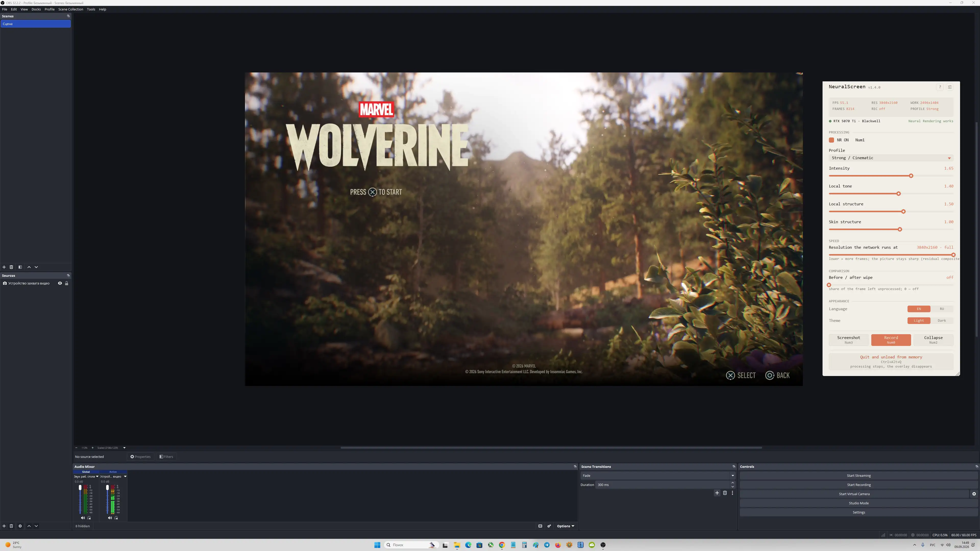The height and width of the screenshot is (551, 980).
Task: Toggle monitoring headphone for Устрой... видео
Action: coord(116,518)
